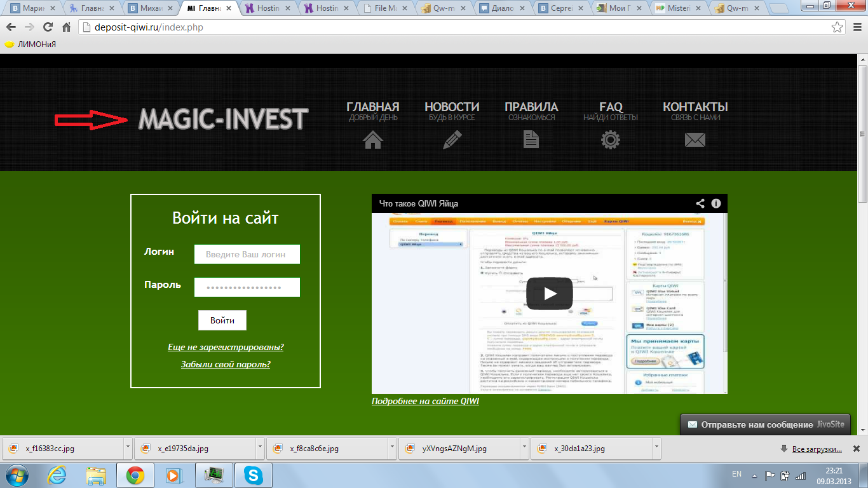Image resolution: width=868 pixels, height=488 pixels.
Task: Open Windows Explorer from the taskbar
Action: click(x=97, y=475)
